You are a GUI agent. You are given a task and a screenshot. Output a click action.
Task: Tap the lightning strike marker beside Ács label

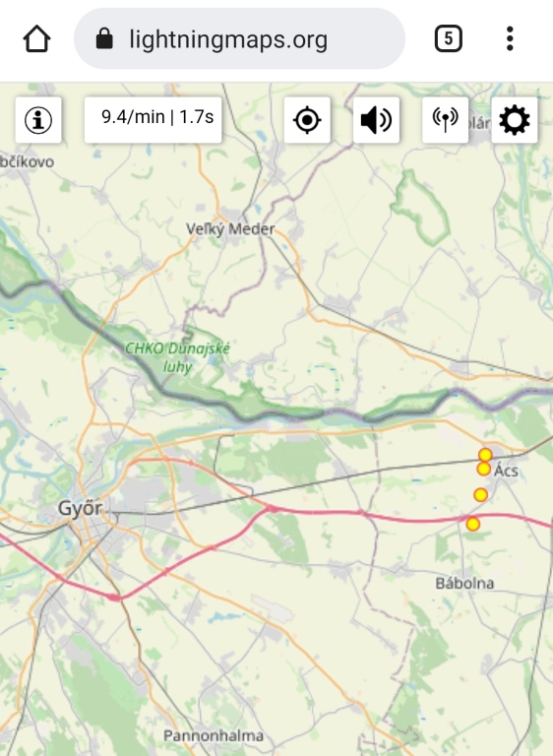pos(483,469)
